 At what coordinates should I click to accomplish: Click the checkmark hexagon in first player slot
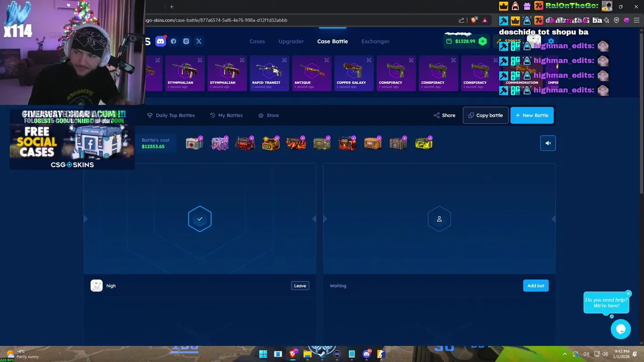click(200, 219)
